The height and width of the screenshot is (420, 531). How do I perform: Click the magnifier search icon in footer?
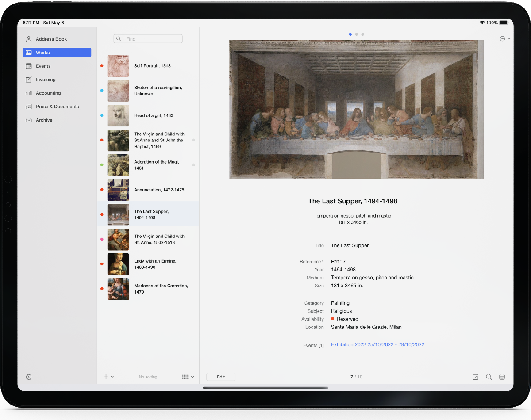tap(489, 377)
